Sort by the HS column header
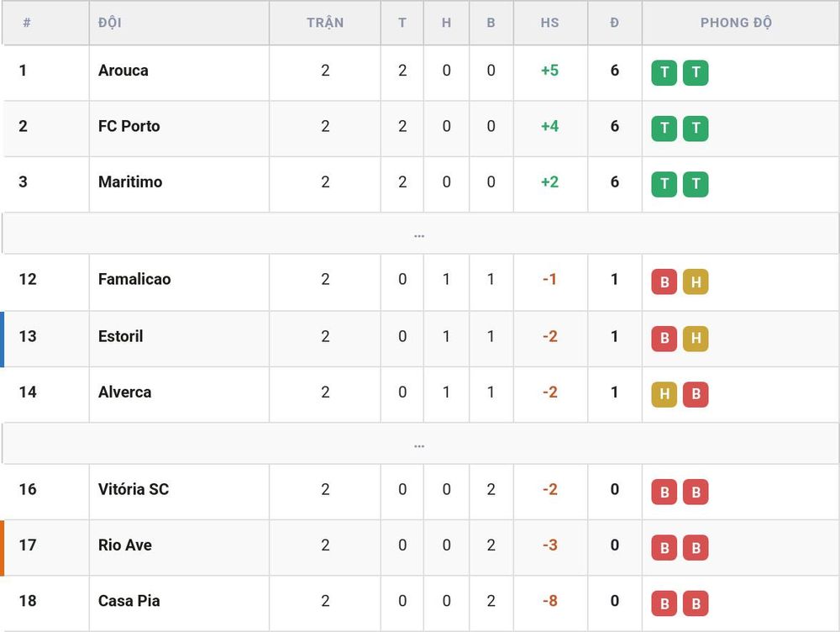The image size is (840, 632). click(549, 23)
